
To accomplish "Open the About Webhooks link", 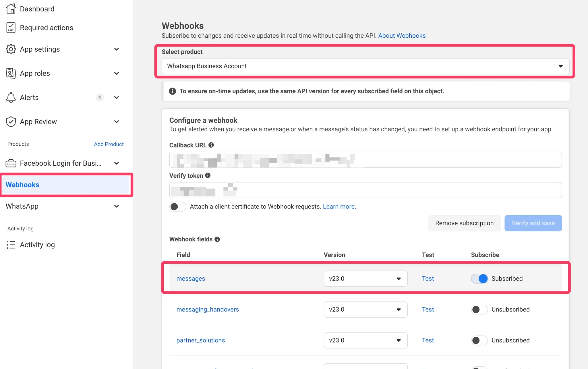I will (402, 36).
